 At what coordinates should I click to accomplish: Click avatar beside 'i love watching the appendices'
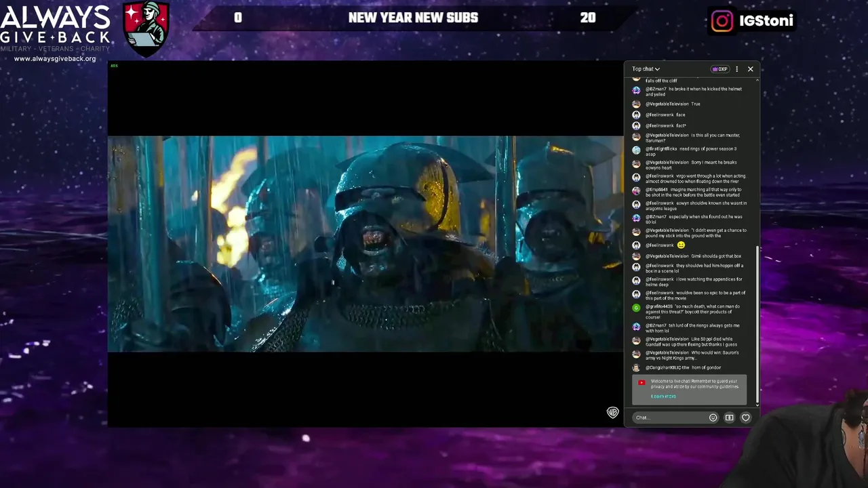[x=636, y=280]
